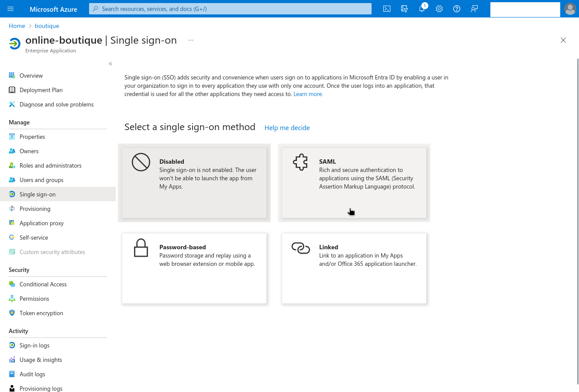Click the search resources input field
Image resolution: width=579 pixels, height=392 pixels.
pyautogui.click(x=230, y=8)
